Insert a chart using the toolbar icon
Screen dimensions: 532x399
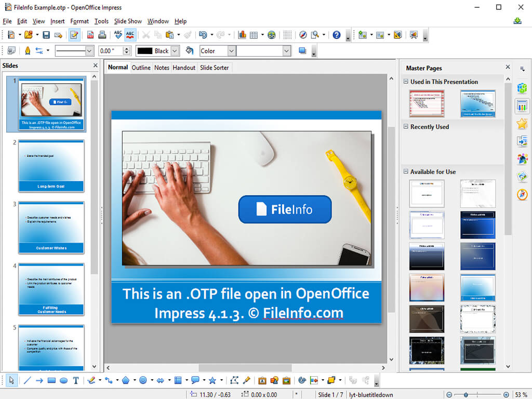[242, 35]
